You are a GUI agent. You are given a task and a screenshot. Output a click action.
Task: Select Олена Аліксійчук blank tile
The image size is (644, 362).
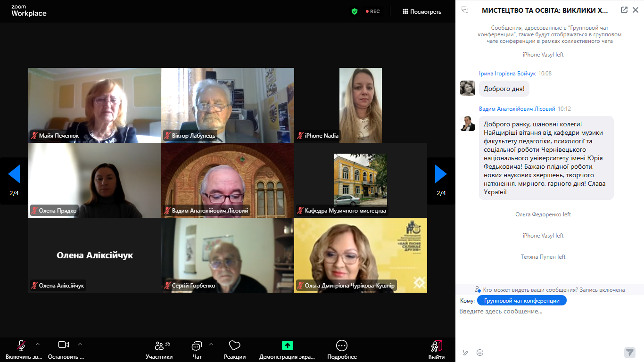(x=95, y=255)
